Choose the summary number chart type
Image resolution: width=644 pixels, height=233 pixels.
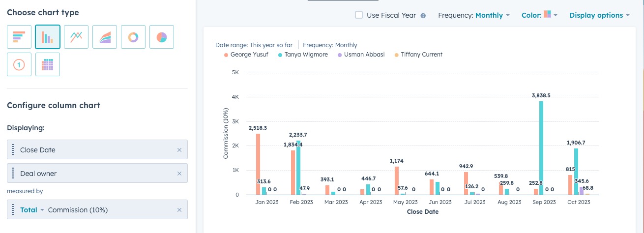(19, 64)
